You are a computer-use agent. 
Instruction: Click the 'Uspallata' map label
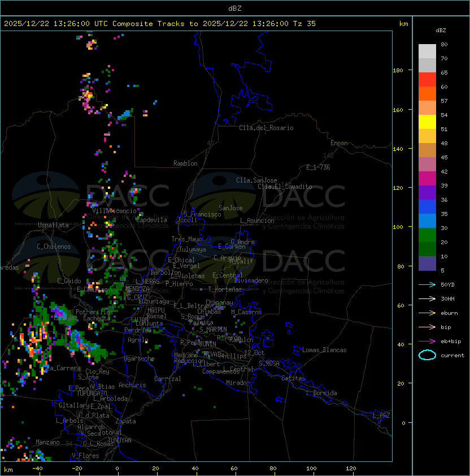(53, 225)
